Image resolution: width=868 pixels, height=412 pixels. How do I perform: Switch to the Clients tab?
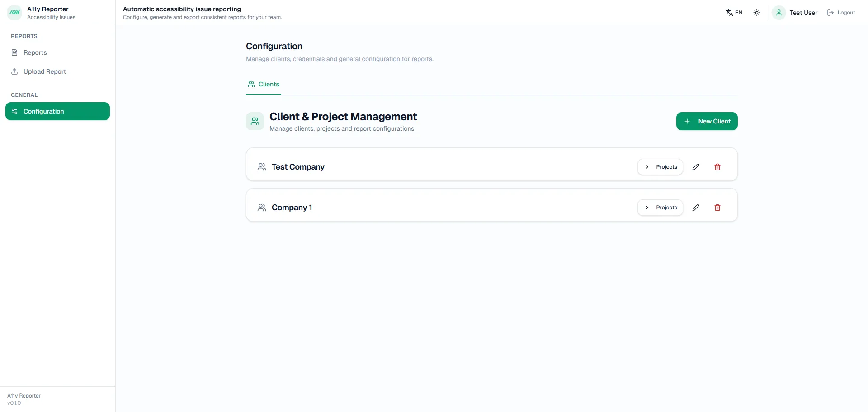[x=264, y=84]
